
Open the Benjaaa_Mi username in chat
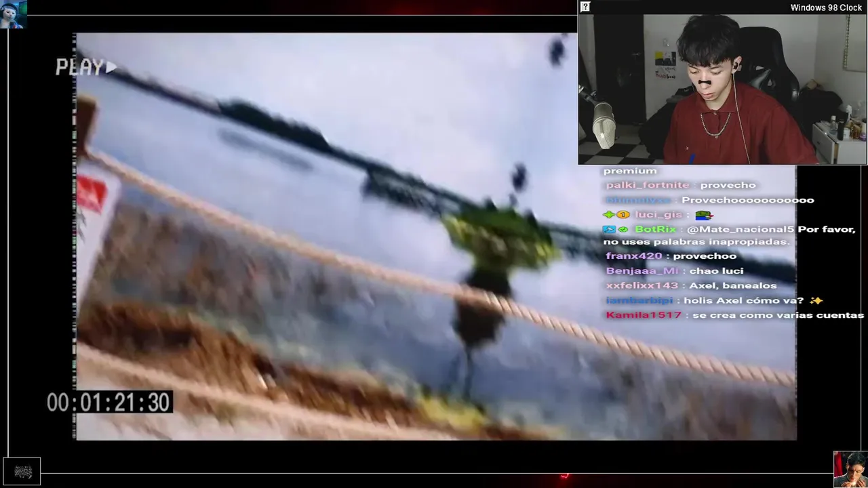641,270
